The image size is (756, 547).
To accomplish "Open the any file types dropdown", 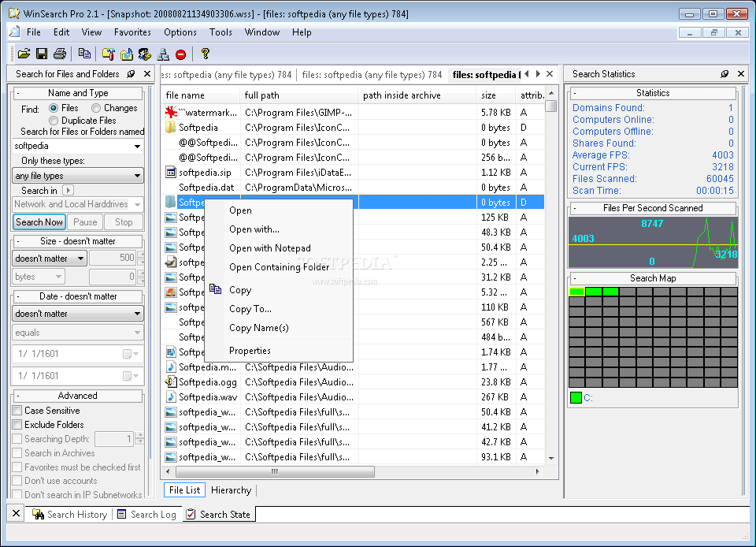I will click(137, 176).
